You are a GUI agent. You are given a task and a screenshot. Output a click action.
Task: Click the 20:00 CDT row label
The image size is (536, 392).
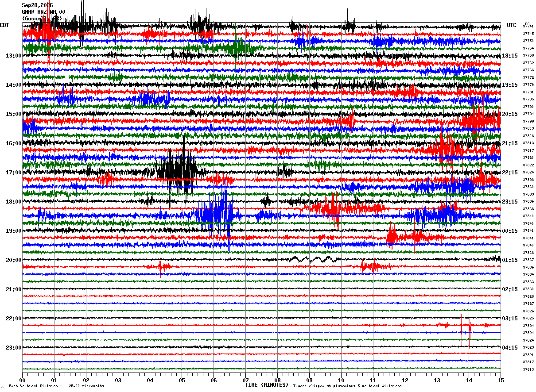[13, 260]
